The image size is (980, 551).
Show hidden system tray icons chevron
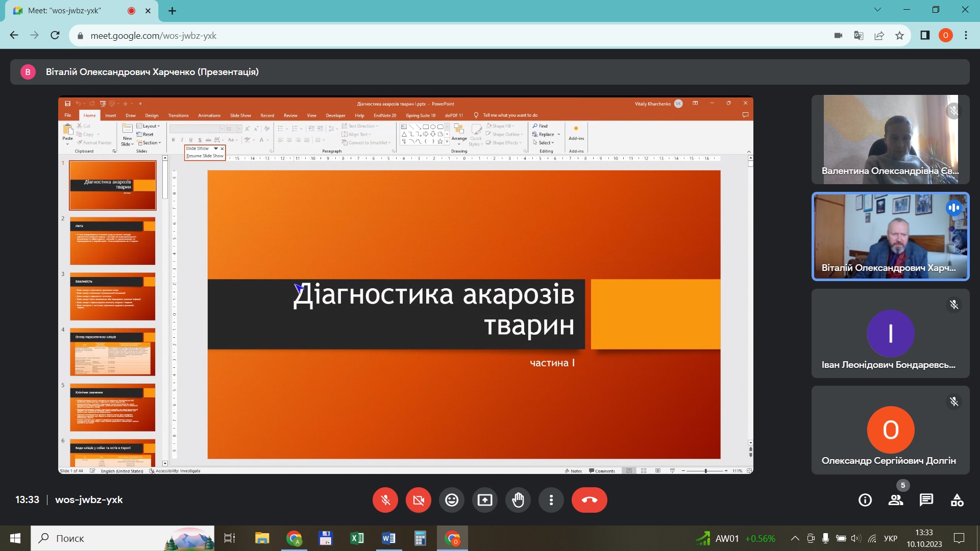(x=795, y=538)
